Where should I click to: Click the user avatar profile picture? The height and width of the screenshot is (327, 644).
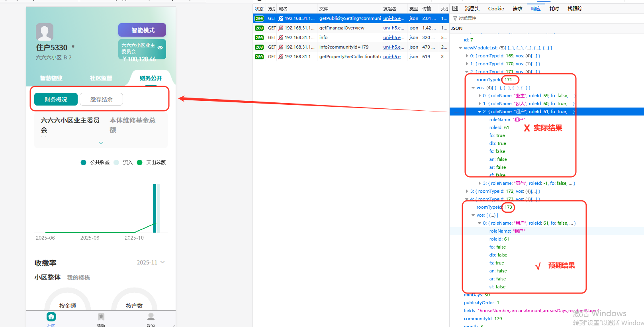pyautogui.click(x=45, y=32)
